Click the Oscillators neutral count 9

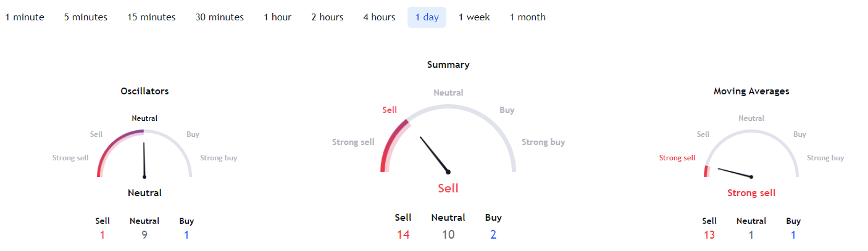point(144,234)
